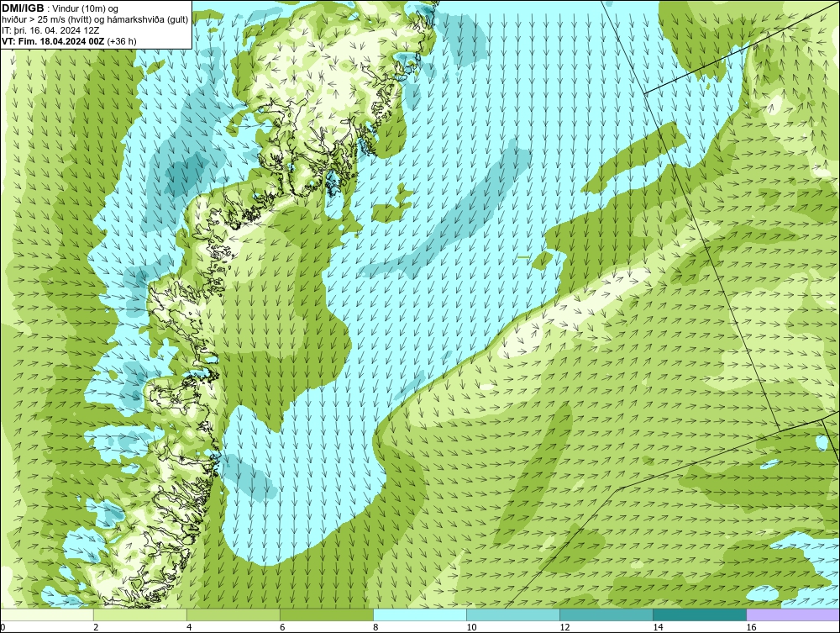The image size is (840, 633).
Task: Click the legend tick label '16'
Action: pyautogui.click(x=751, y=628)
